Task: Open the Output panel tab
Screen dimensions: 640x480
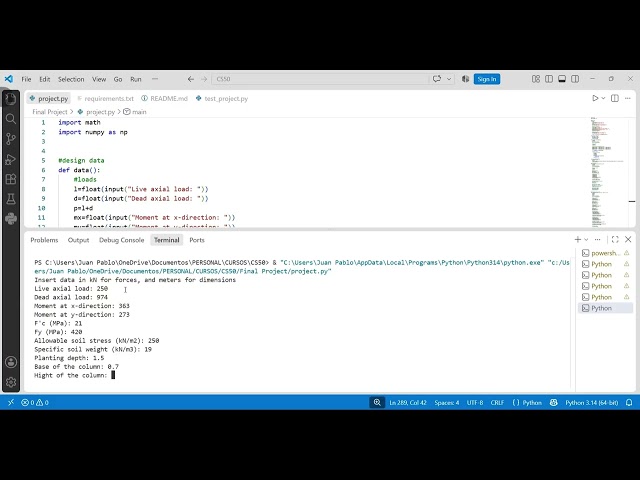Action: click(78, 240)
